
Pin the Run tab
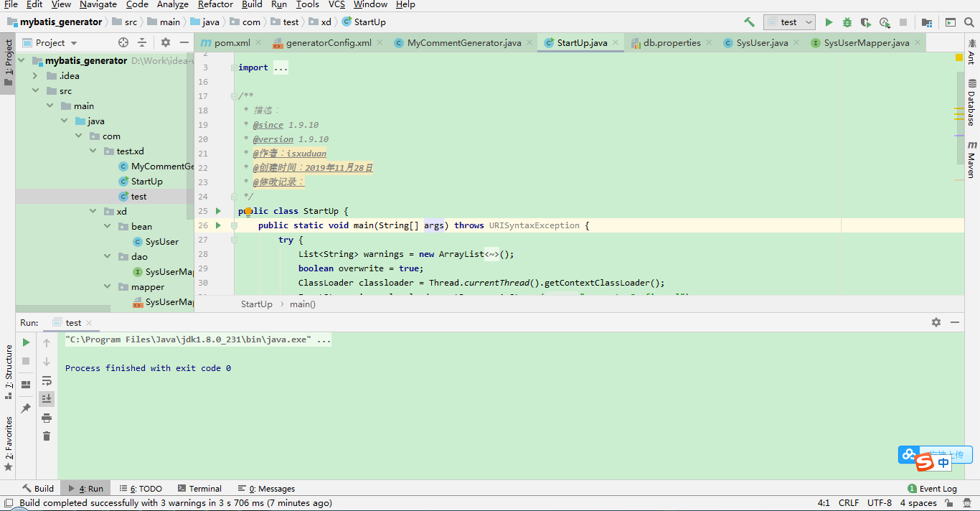26,407
